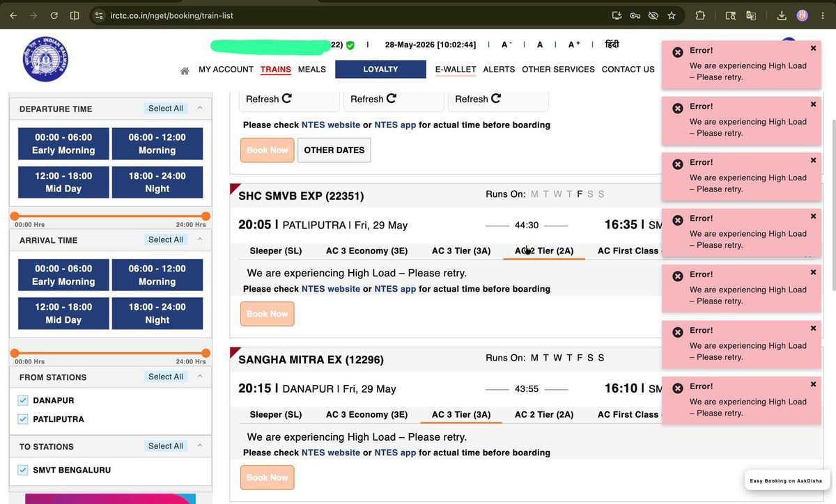Open the TRAINS menu

point(276,70)
